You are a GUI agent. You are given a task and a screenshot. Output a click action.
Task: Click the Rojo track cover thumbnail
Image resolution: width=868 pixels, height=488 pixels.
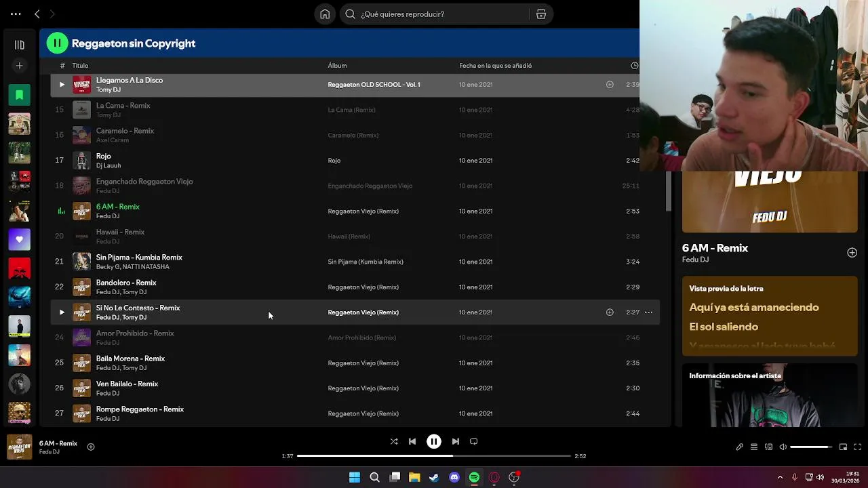pyautogui.click(x=81, y=161)
